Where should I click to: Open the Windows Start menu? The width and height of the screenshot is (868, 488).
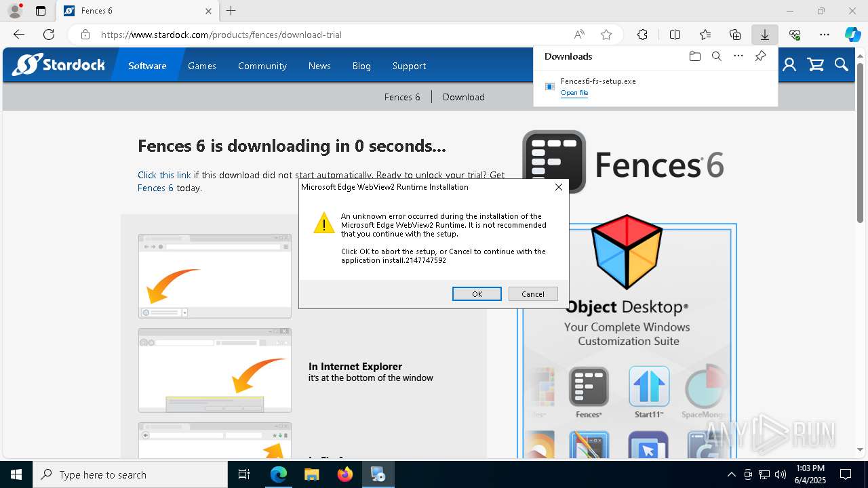[x=16, y=474]
